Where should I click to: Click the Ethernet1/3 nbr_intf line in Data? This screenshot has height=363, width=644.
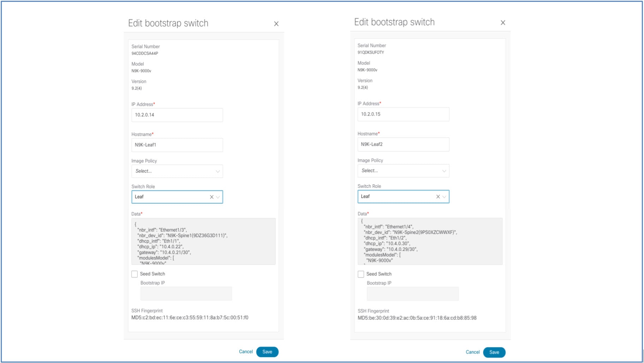[x=162, y=230]
